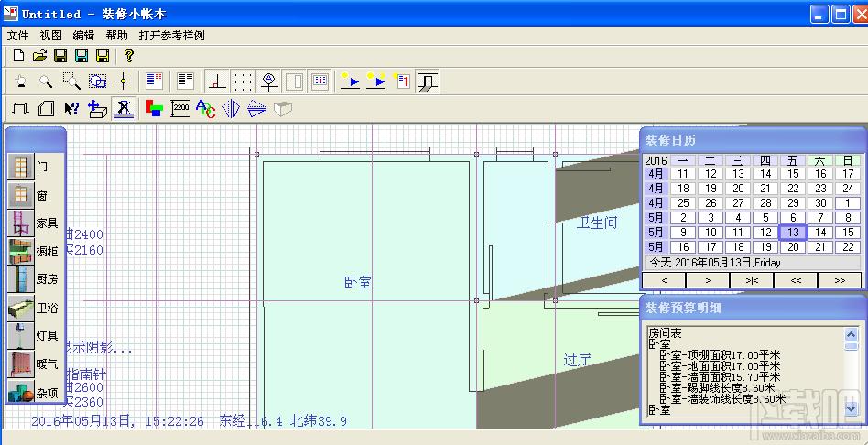
Task: Open a file with the folder icon
Action: pos(39,55)
